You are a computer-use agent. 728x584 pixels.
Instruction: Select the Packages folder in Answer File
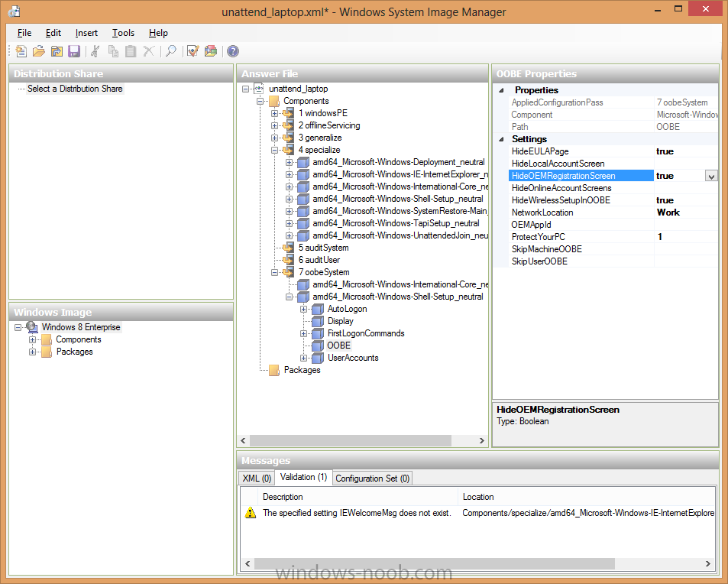pyautogui.click(x=302, y=370)
